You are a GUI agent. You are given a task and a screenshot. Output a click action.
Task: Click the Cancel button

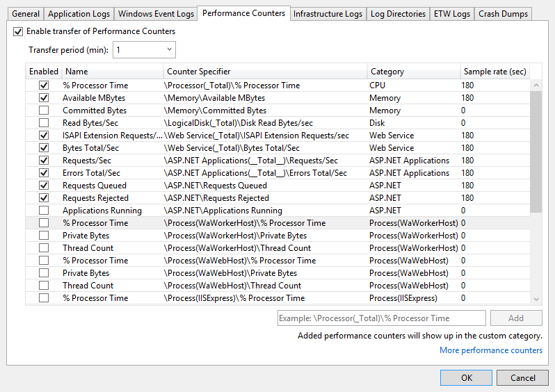point(522,378)
